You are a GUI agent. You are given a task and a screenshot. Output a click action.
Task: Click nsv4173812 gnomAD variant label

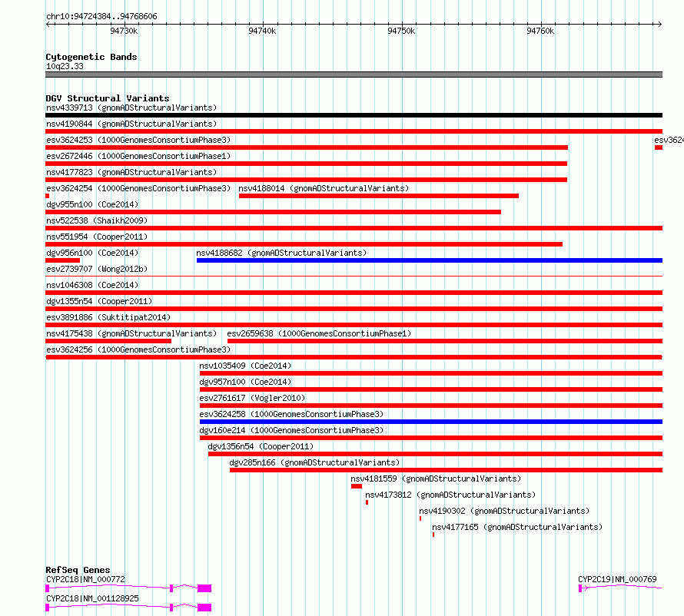pos(450,495)
